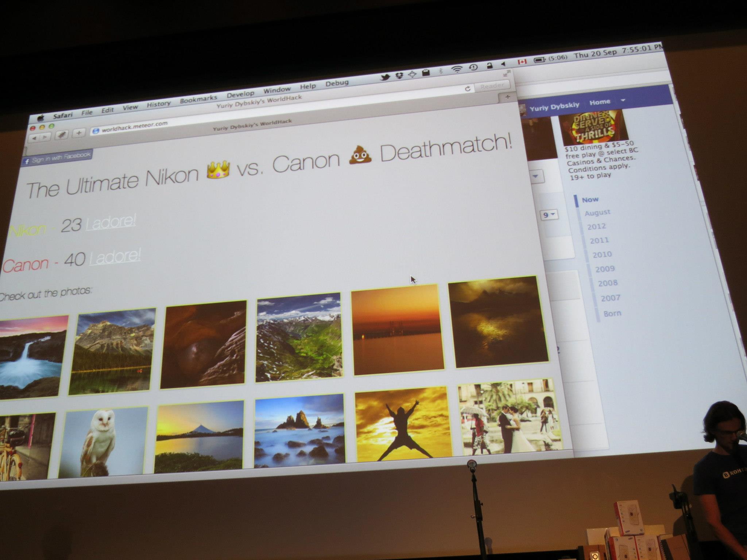This screenshot has height=560, width=747.
Task: Open the Develop menu
Action: tap(240, 94)
